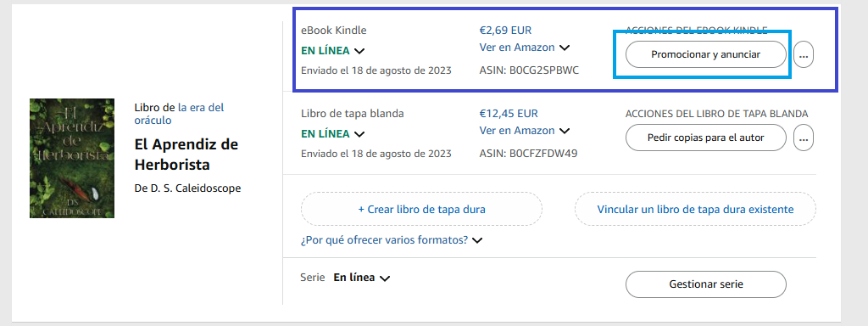Open the El Aprendiz de Herborista cover thumbnail
This screenshot has height=326, width=868.
72,158
